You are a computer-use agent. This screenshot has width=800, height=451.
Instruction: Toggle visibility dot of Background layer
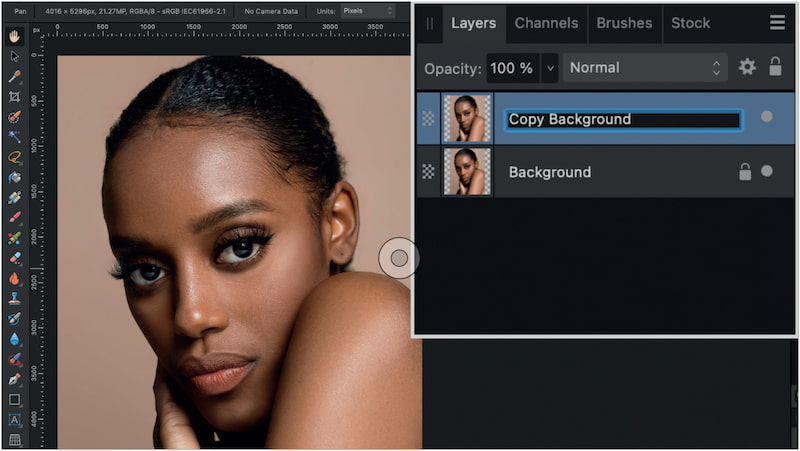[767, 171]
